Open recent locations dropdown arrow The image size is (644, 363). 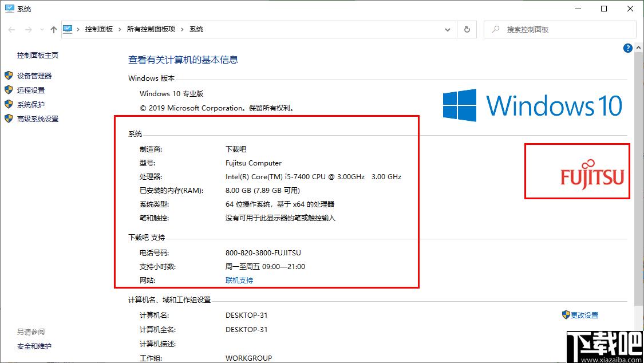(x=42, y=30)
